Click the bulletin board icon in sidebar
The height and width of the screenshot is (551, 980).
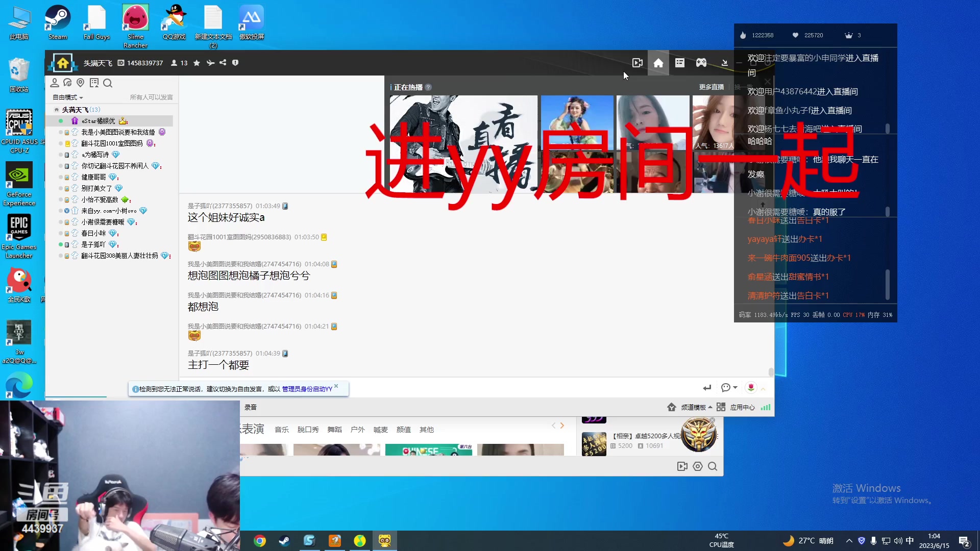coord(94,83)
